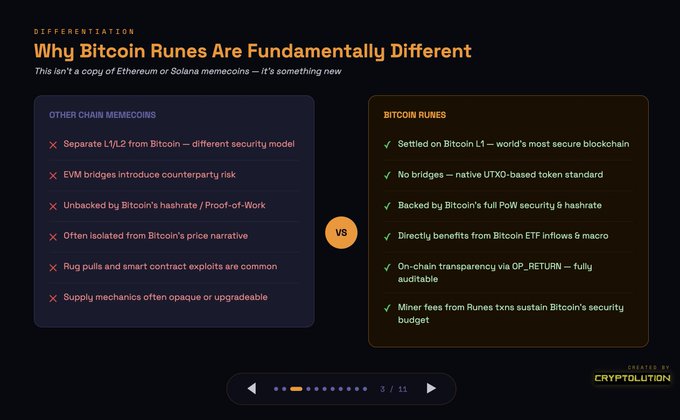
Task: Select text 'Directly benefits from Bitcoin ETF inflows'
Action: 485,236
